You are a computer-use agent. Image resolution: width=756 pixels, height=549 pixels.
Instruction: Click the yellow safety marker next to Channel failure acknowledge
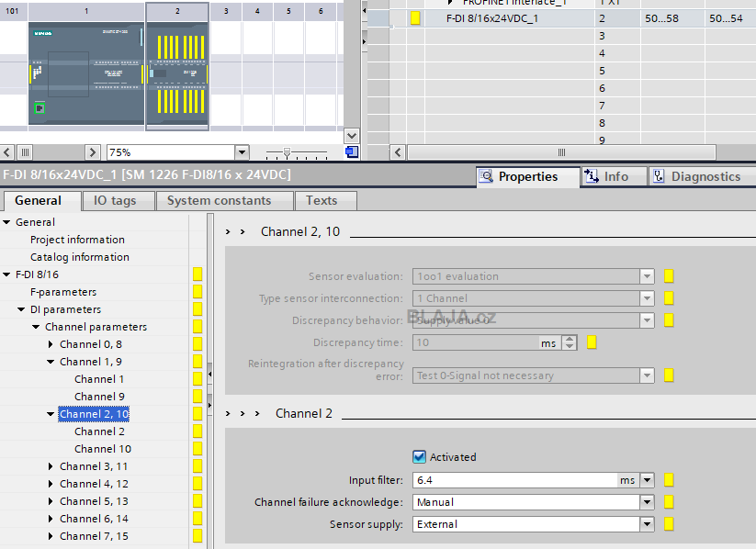pos(669,502)
